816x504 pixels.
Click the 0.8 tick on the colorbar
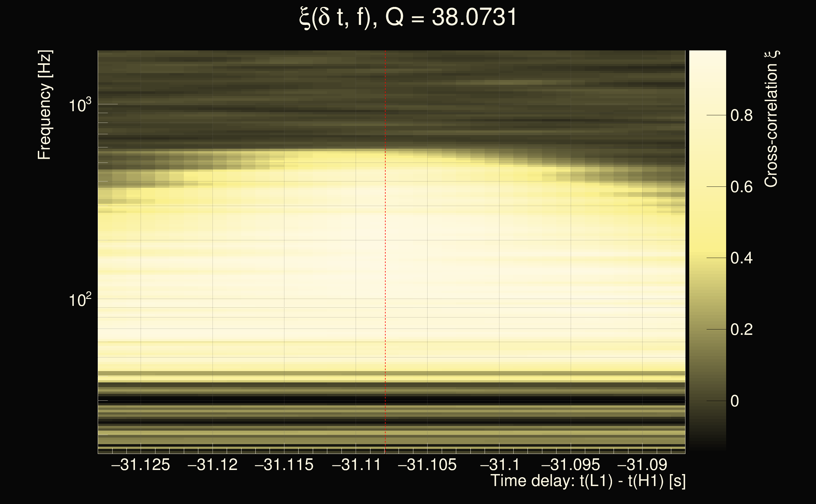tap(741, 115)
